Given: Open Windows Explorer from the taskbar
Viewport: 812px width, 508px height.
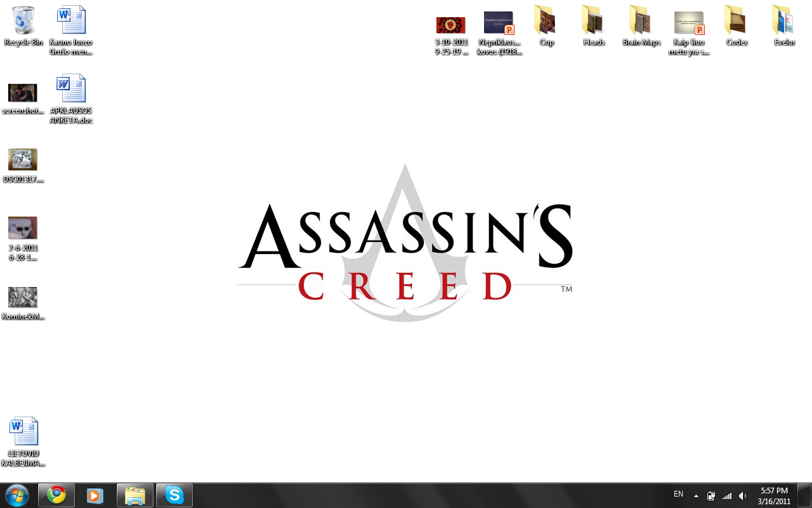Looking at the screenshot, I should (135, 495).
